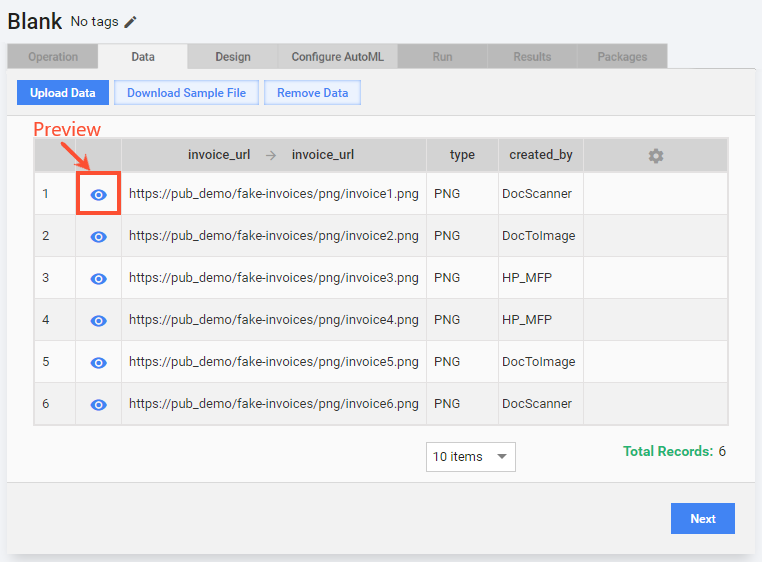The image size is (762, 562).
Task: Click HP_MFP cell in row 3
Action: coord(540,278)
